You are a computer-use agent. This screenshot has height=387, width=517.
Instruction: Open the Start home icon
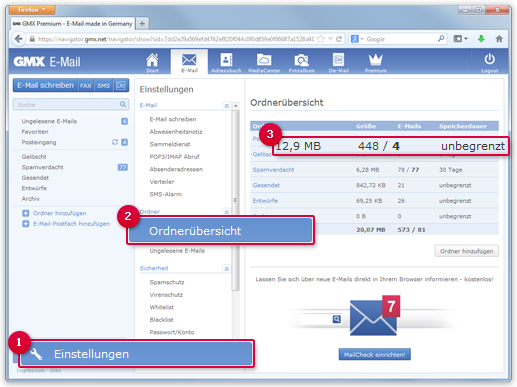(x=152, y=62)
